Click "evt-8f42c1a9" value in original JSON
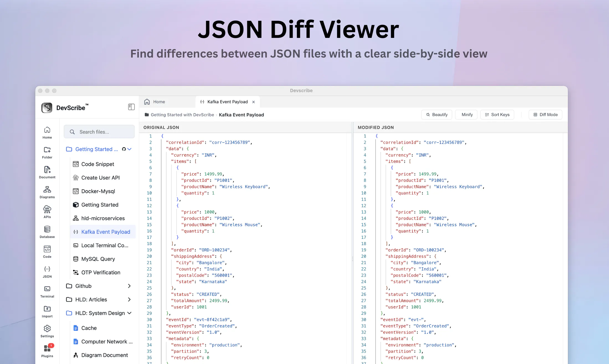 pyautogui.click(x=212, y=320)
